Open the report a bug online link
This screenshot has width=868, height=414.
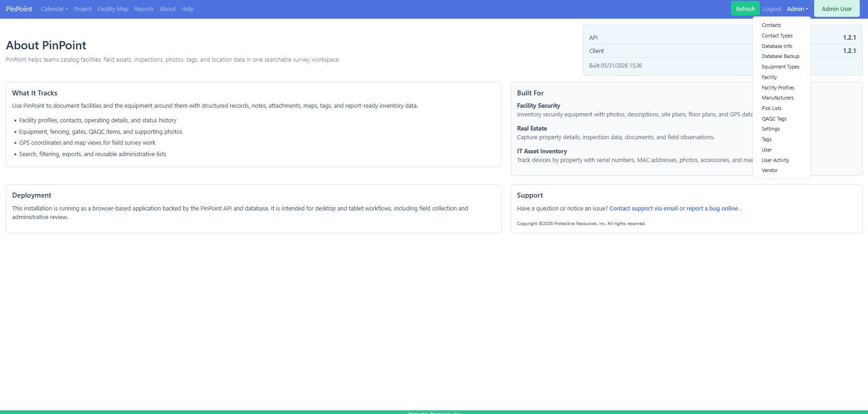(712, 209)
